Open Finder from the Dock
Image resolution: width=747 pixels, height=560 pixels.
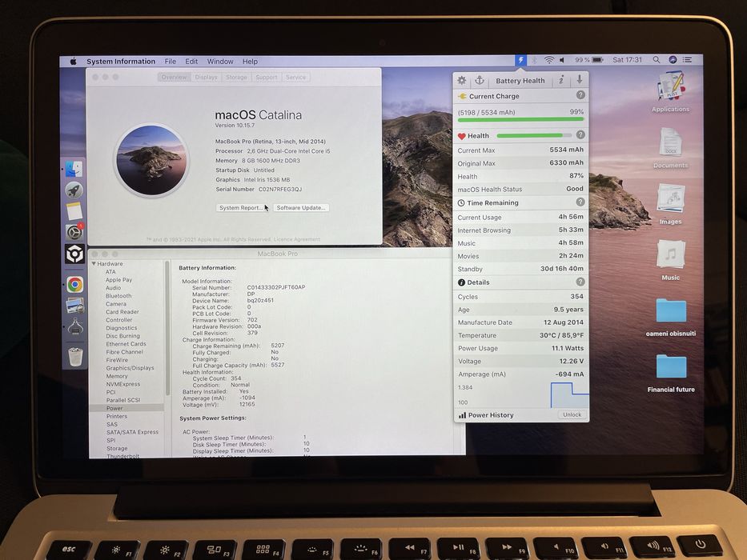[74, 169]
